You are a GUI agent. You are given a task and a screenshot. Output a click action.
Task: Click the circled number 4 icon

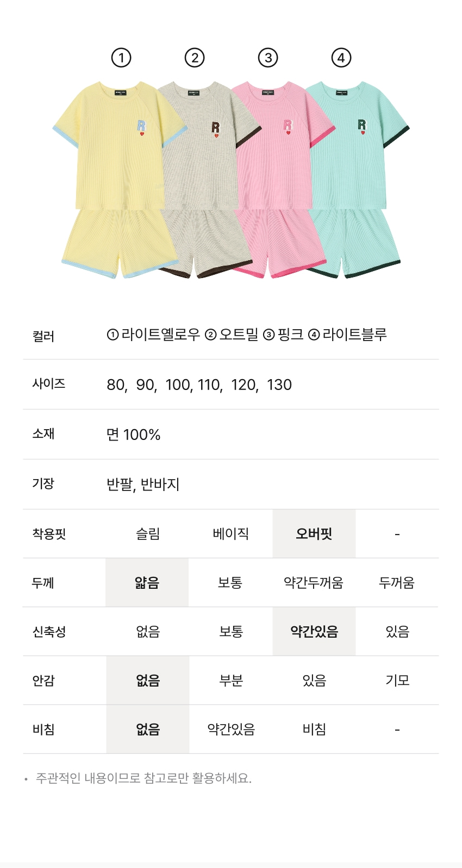[341, 58]
